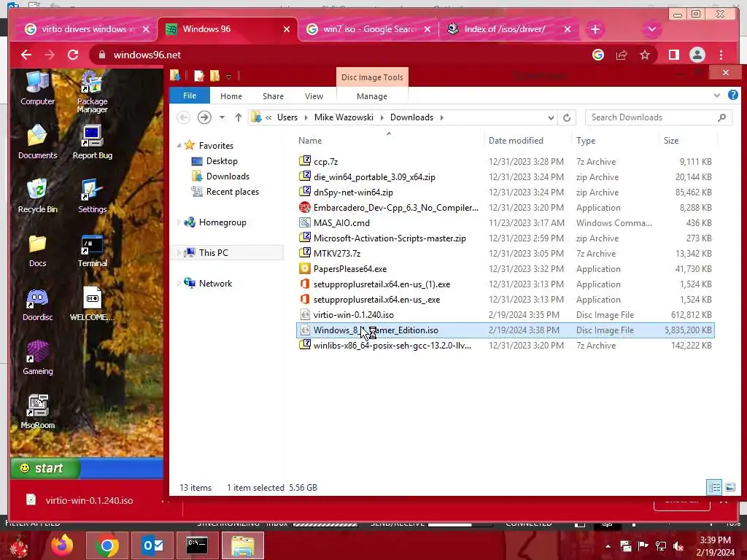Select the virtio-win-0.1.240.iso file row
747x560 pixels.
(505, 315)
